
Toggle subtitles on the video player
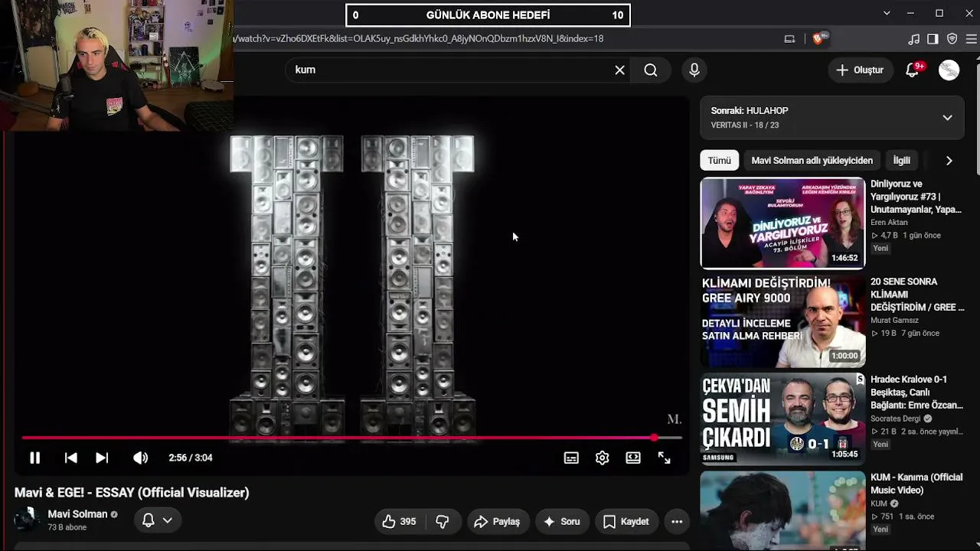coord(571,458)
